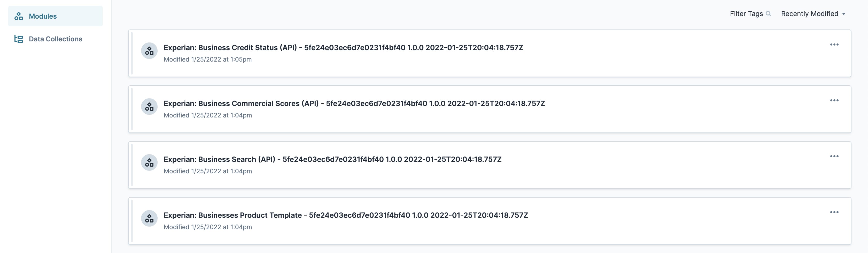Screen dimensions: 868x253
Task: Click module icon for Business Commercial Scores
Action: pyautogui.click(x=149, y=107)
